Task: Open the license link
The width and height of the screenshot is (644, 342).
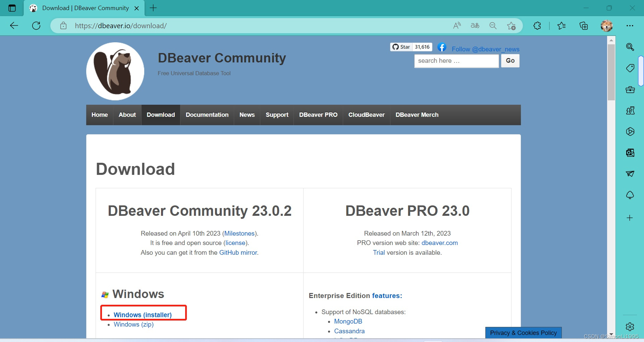Action: 235,243
